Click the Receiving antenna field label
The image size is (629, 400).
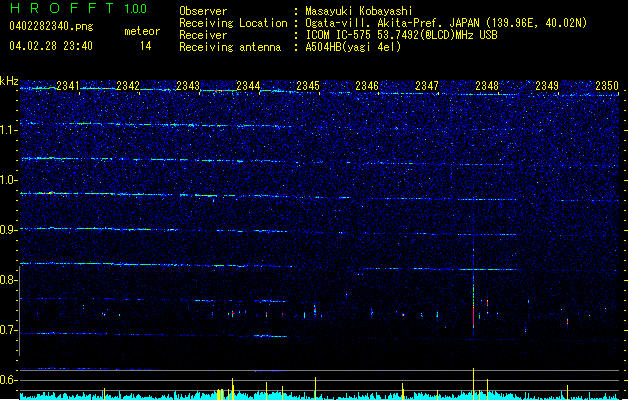click(230, 47)
